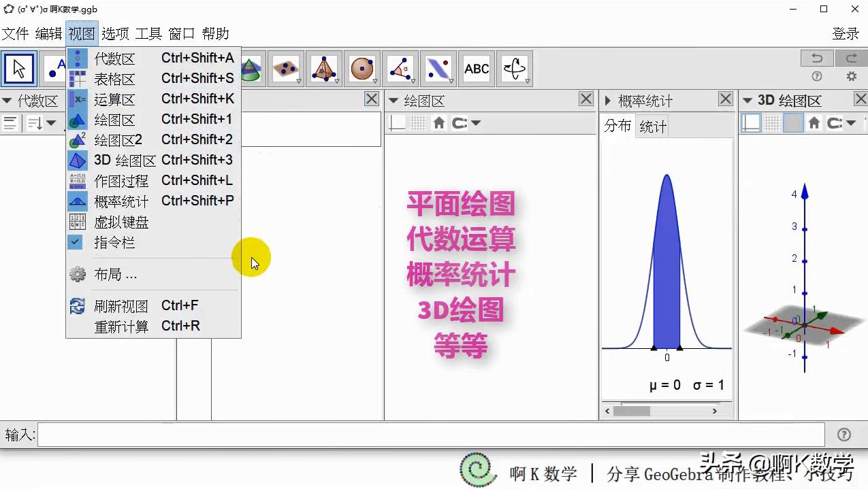Choose 作图过程 from the view menu
Screen dimensions: 868x489
tap(153, 181)
